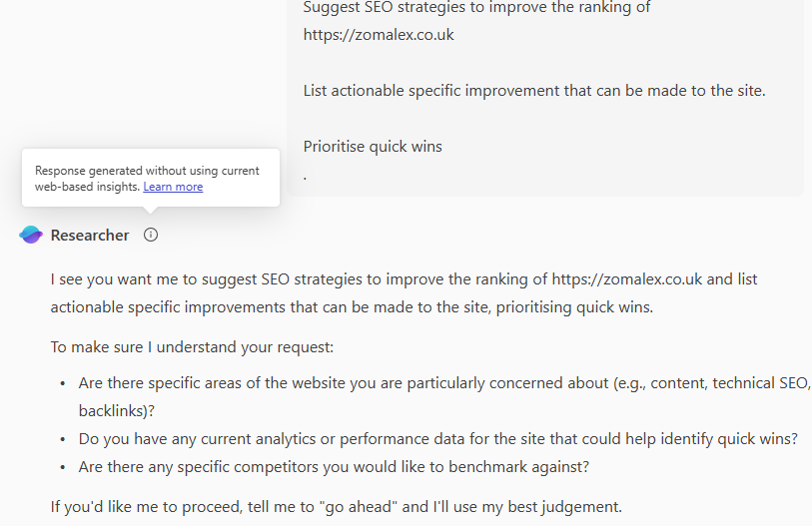
Task: Click "To make sure I understand your request"
Action: (193, 347)
